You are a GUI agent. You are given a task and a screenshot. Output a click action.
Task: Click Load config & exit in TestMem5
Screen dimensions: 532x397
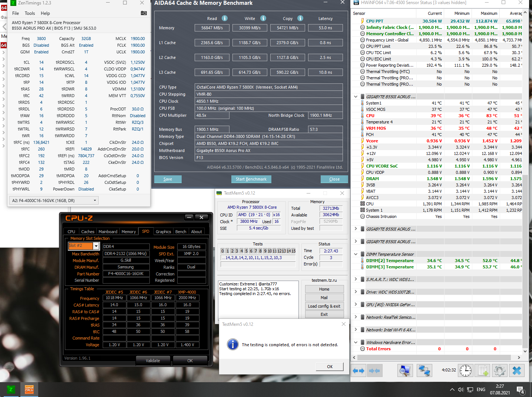324,306
